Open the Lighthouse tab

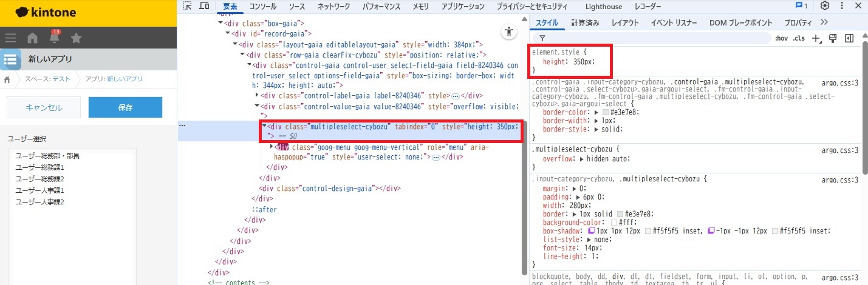604,6
